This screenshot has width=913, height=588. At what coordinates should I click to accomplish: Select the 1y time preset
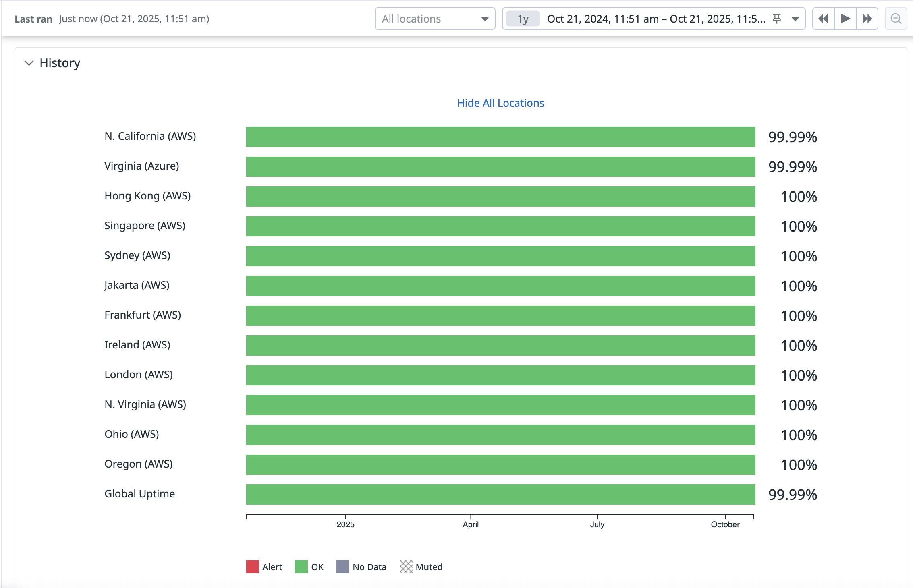(523, 19)
